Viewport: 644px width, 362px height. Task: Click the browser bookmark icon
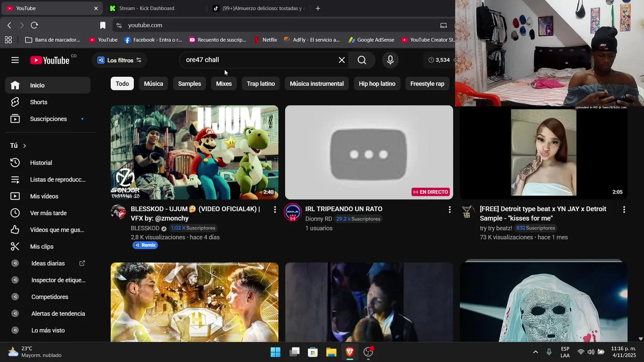click(103, 25)
